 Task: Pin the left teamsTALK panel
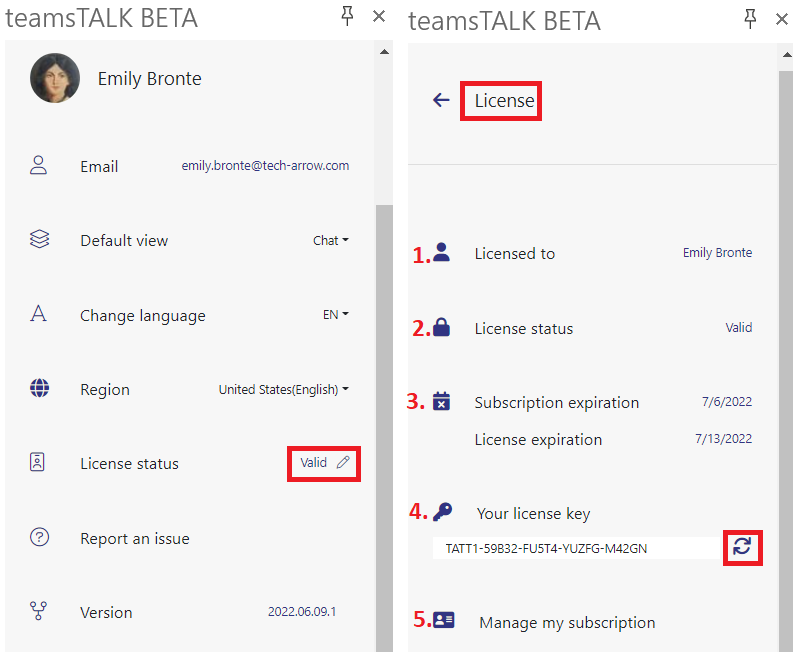348,15
